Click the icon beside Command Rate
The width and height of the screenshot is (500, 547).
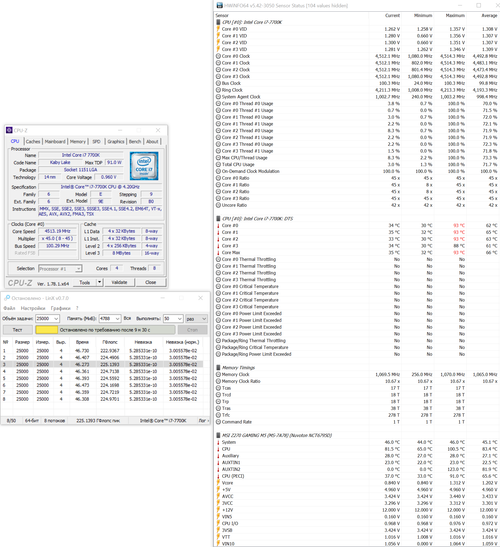218,422
